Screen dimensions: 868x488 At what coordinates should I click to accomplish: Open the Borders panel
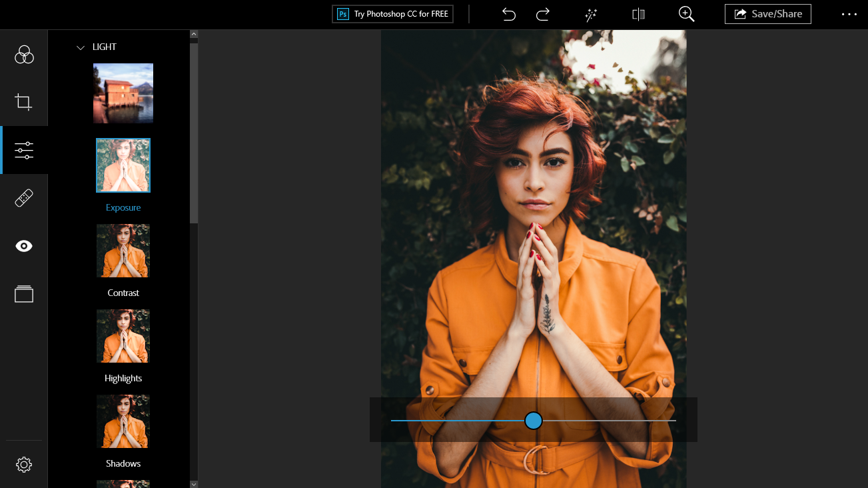(x=24, y=293)
